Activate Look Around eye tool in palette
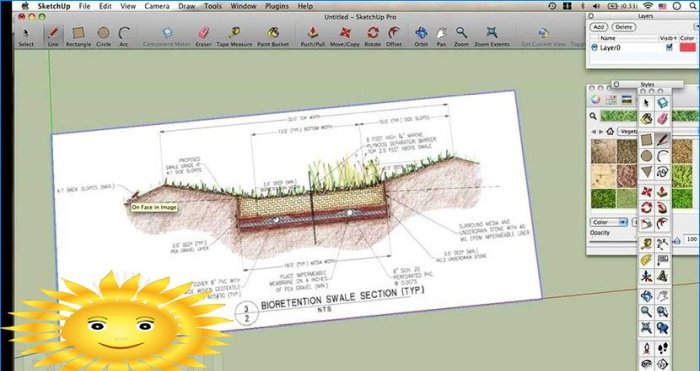 pos(646,364)
